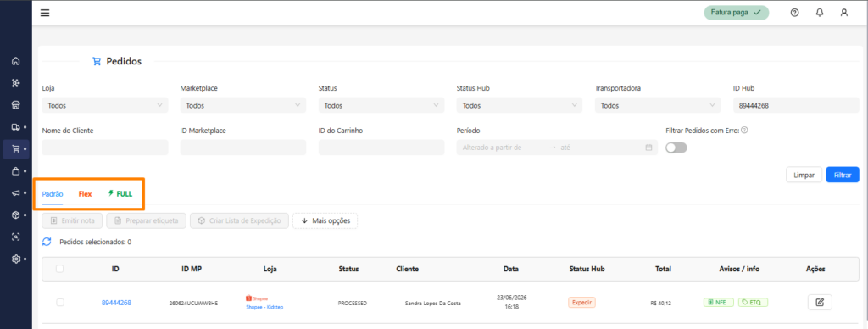The height and width of the screenshot is (329, 868).
Task: Open Shopee - Kidstep store link
Action: (264, 307)
